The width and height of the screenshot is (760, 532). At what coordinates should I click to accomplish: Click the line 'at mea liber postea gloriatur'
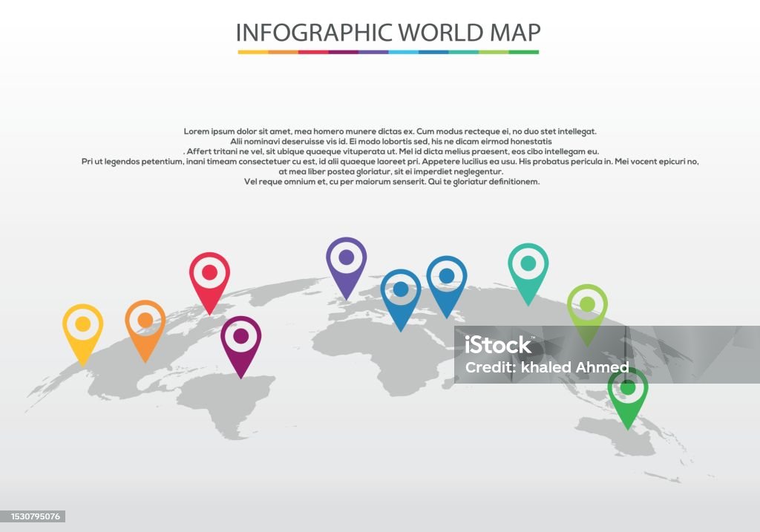pyautogui.click(x=390, y=171)
